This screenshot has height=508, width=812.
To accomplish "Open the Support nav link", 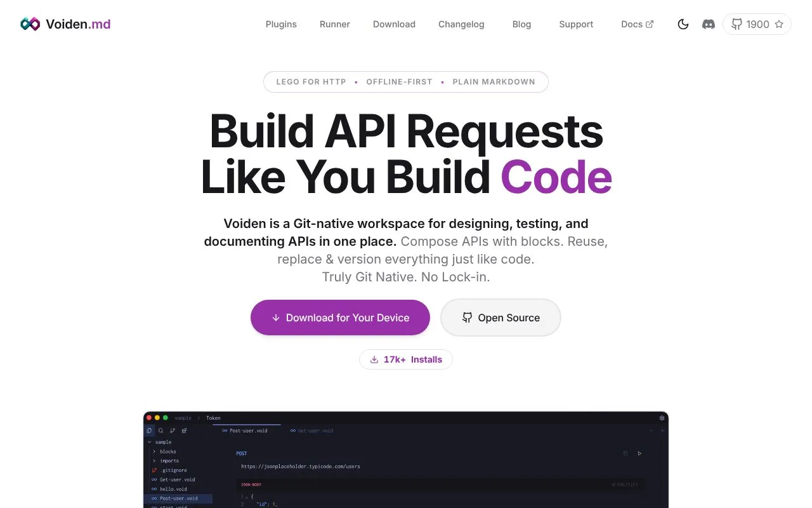I will [x=576, y=24].
